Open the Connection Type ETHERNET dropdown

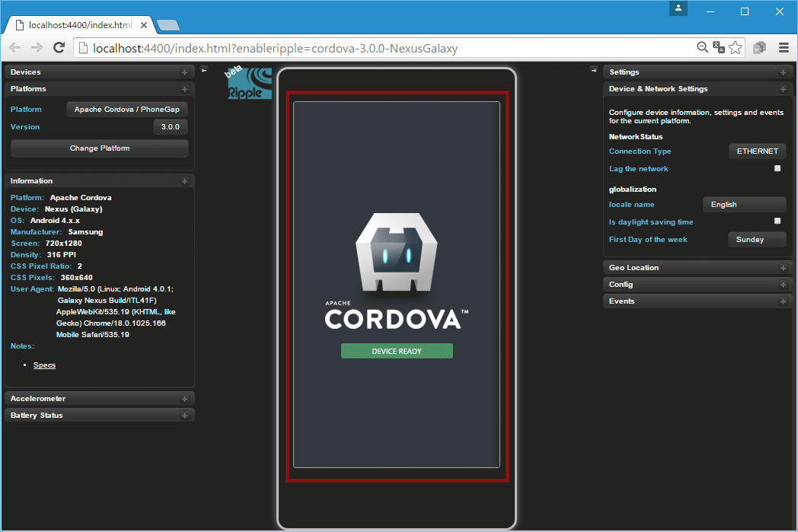[757, 151]
